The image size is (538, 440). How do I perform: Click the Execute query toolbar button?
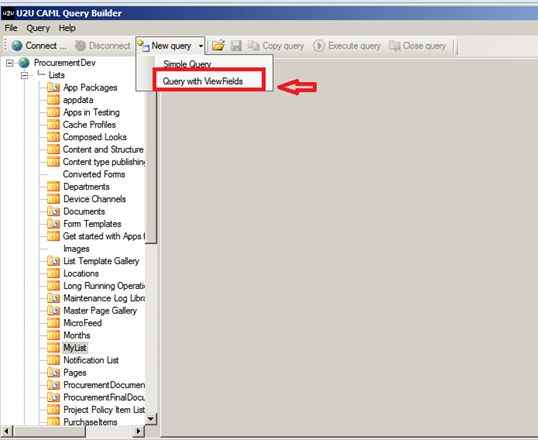pyautogui.click(x=347, y=45)
